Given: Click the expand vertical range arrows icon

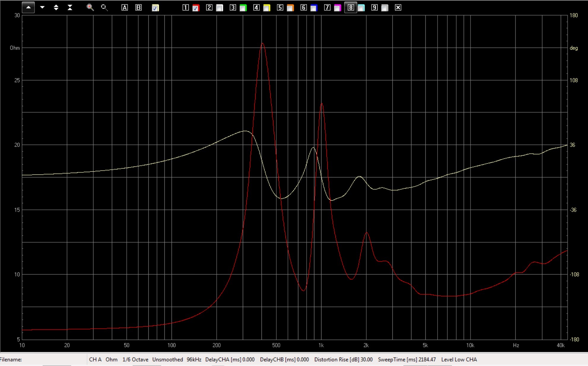Looking at the screenshot, I should tap(56, 7).
